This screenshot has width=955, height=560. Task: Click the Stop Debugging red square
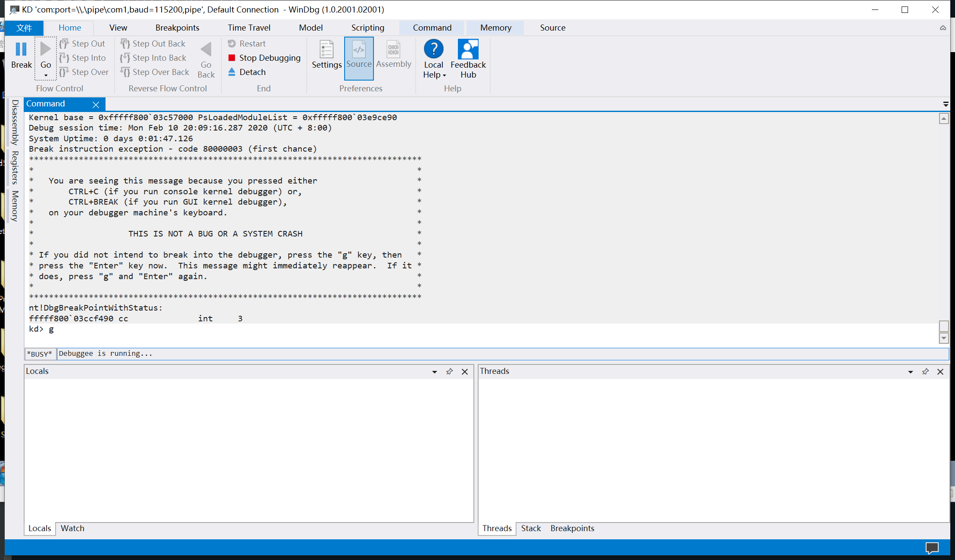coord(232,58)
